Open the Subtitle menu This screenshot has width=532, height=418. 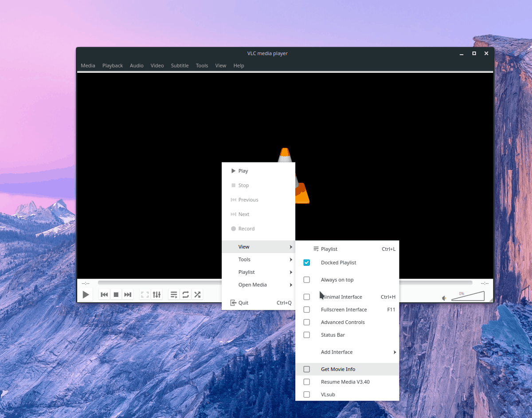tap(180, 65)
